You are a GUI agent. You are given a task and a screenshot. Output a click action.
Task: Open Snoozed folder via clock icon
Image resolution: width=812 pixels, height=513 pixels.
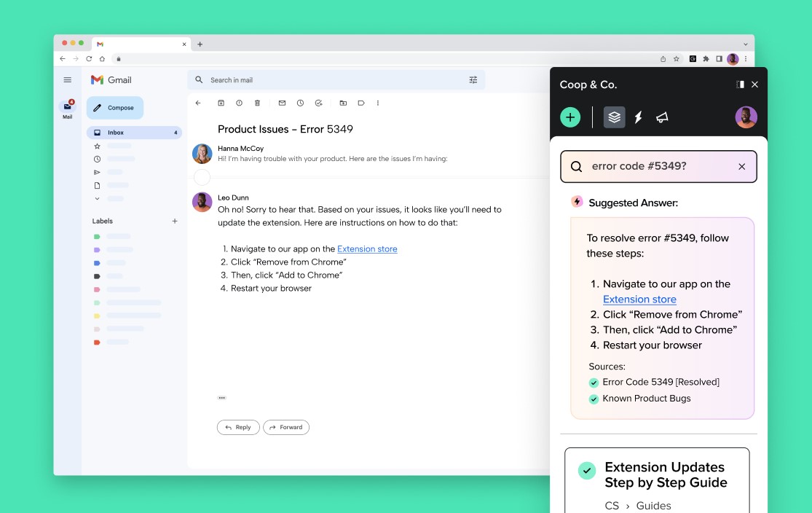(x=97, y=159)
